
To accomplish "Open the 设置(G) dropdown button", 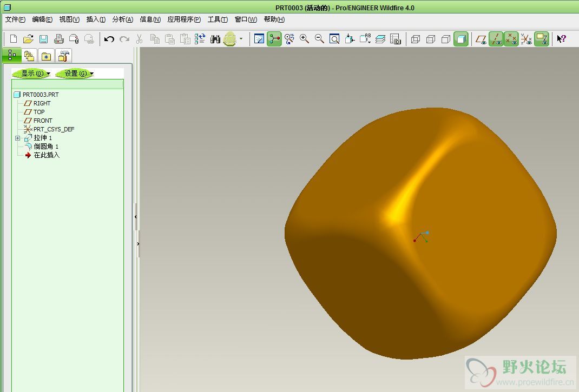I will tap(75, 74).
